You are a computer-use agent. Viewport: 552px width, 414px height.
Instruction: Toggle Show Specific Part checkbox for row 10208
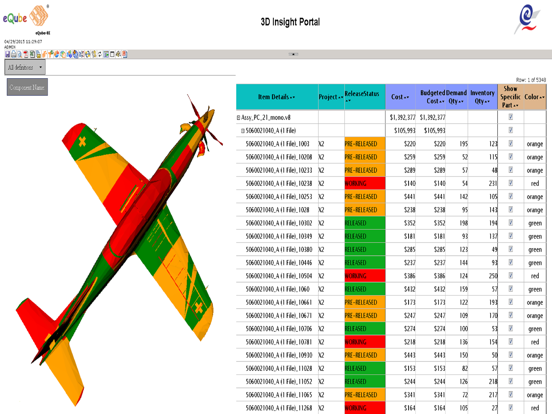point(510,156)
